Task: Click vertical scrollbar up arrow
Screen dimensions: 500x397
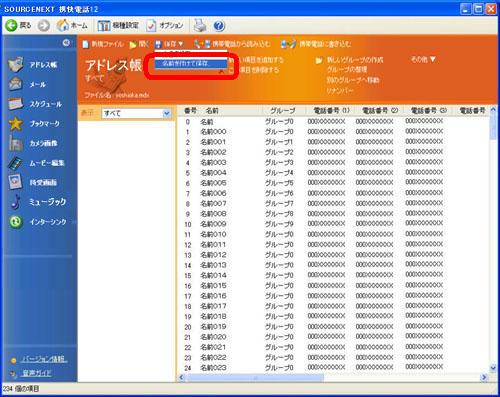Action: 493,110
